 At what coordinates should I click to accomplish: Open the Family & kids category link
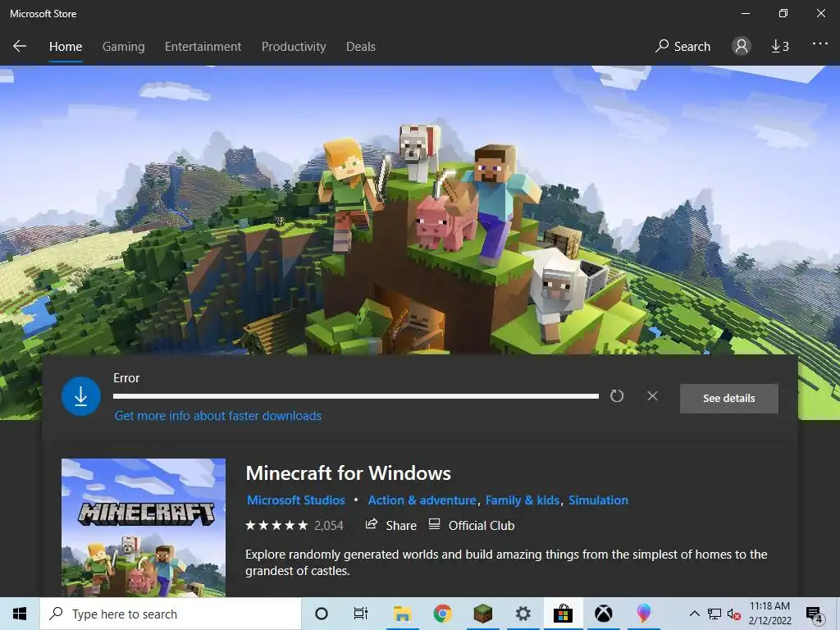point(523,500)
